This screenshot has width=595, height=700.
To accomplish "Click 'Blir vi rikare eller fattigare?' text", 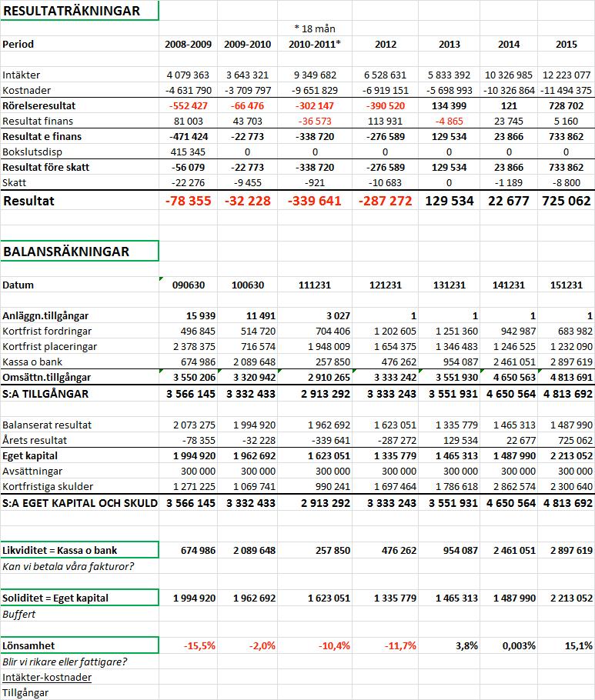I will pos(65,662).
